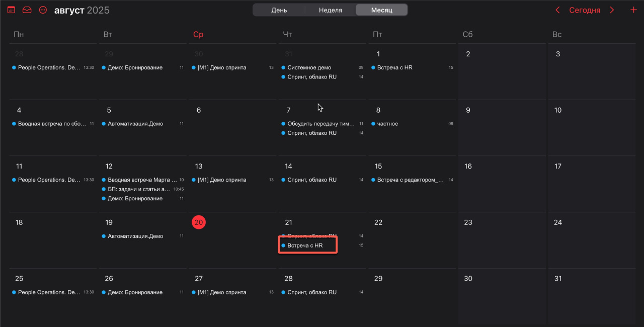Open the more options ellipsis icon
This screenshot has width=644, height=327.
click(x=43, y=10)
